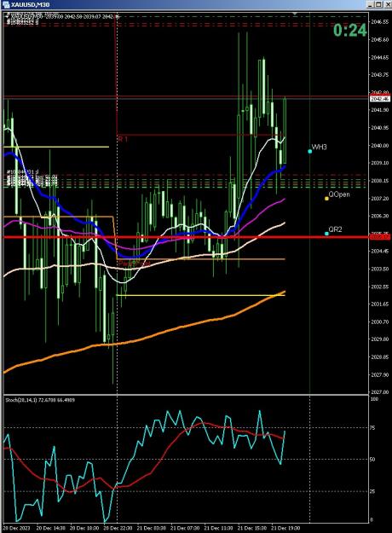Click the 21 Dec 15:00 time label
Image resolution: width=392 pixels, height=533 pixels.
click(x=252, y=528)
